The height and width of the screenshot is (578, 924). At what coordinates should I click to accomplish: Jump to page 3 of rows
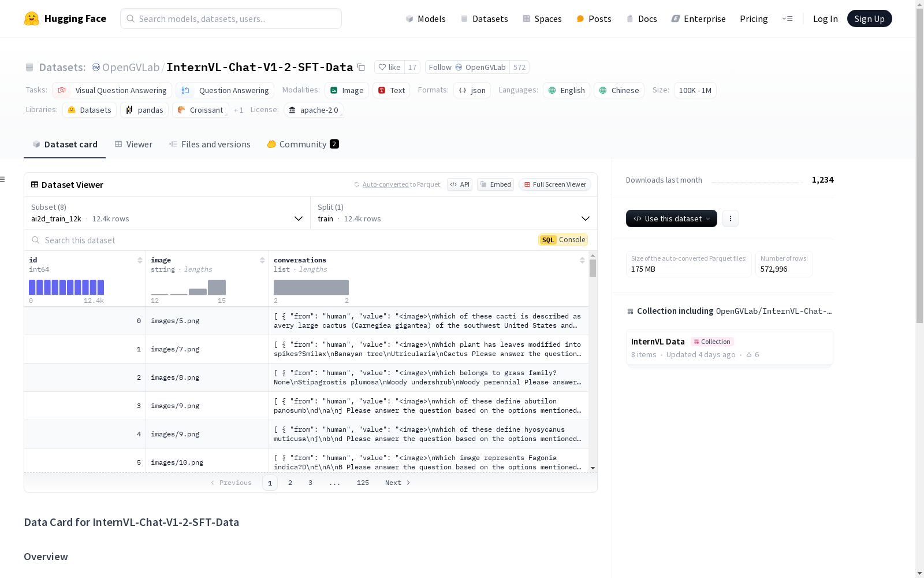(310, 483)
